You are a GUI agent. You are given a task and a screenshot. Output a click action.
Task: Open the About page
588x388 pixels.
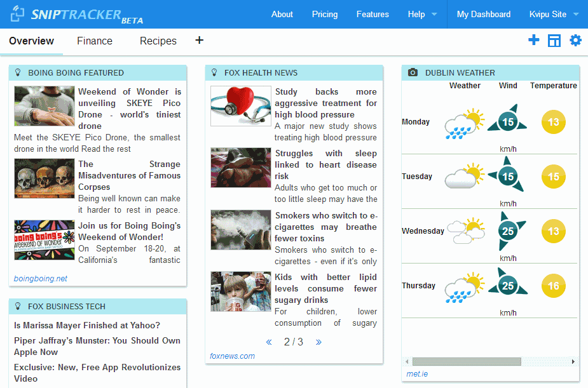click(282, 14)
